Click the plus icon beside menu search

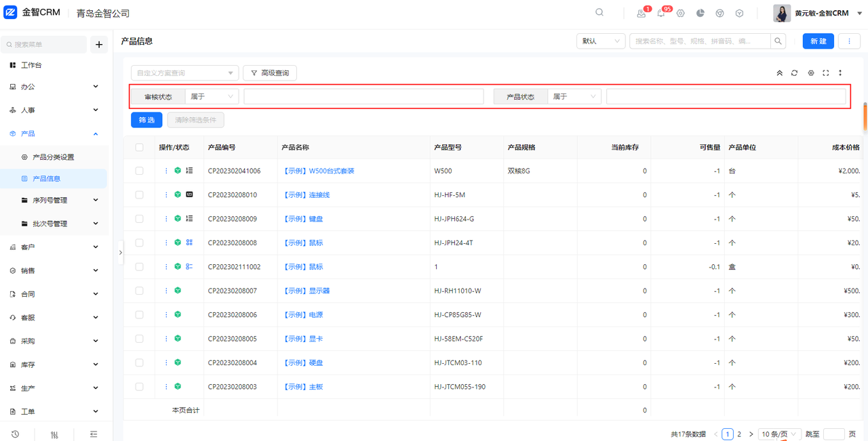point(99,45)
